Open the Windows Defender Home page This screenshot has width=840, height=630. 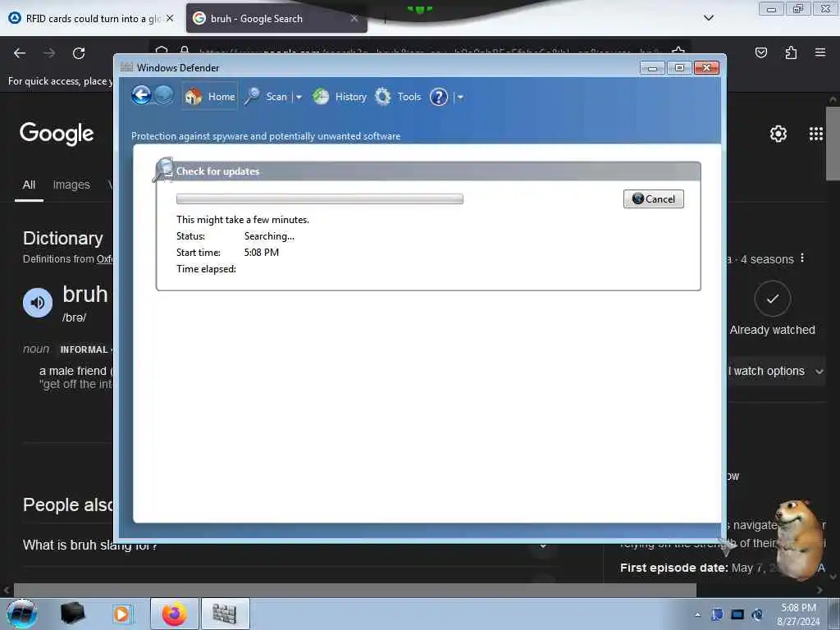click(x=209, y=97)
